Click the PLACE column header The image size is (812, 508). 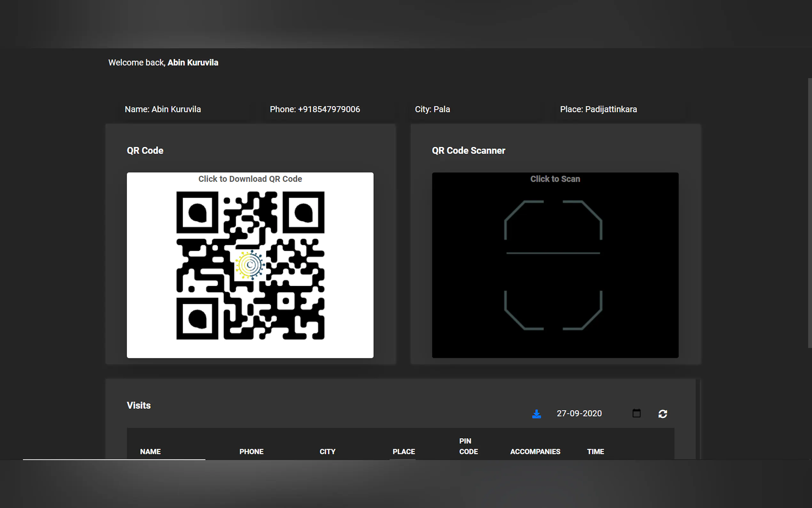tap(403, 452)
